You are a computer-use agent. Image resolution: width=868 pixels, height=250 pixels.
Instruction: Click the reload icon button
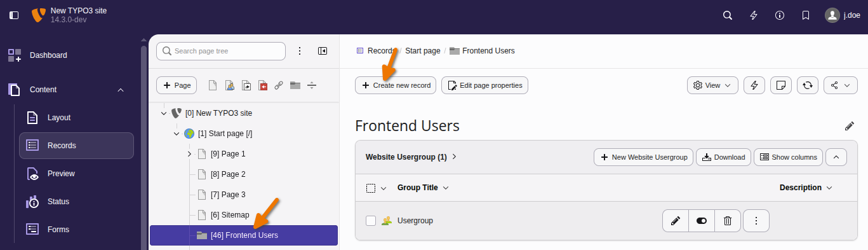[x=808, y=85]
